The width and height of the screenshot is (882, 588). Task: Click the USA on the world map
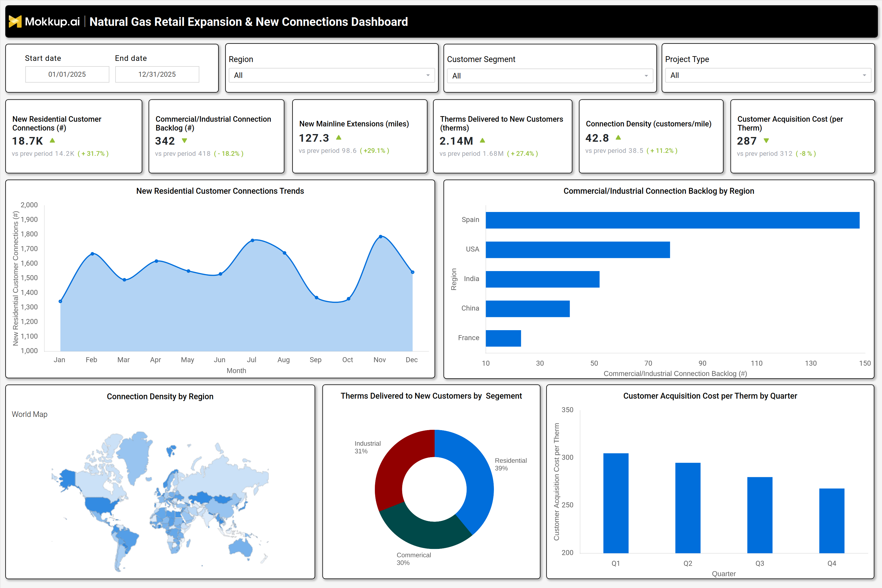click(100, 505)
